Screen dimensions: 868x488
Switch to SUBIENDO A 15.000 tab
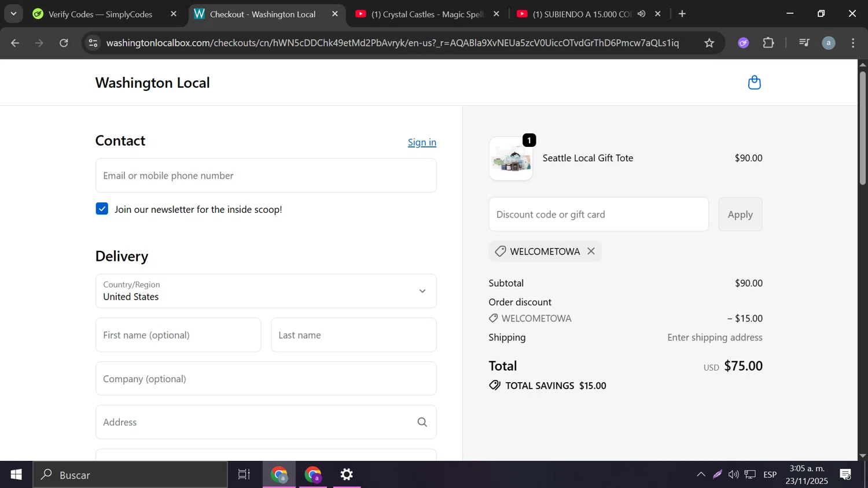click(582, 14)
